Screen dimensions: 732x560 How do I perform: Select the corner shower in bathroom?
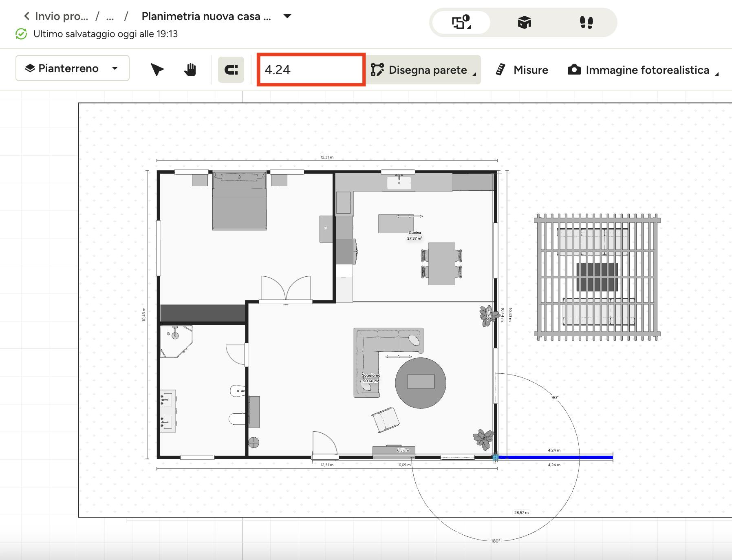pos(176,342)
